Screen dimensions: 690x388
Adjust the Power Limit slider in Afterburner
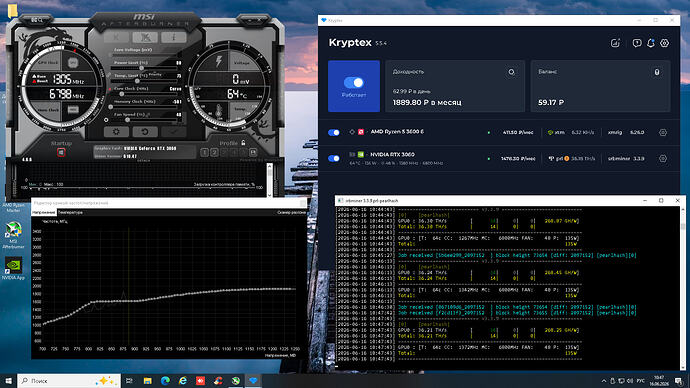coord(141,68)
